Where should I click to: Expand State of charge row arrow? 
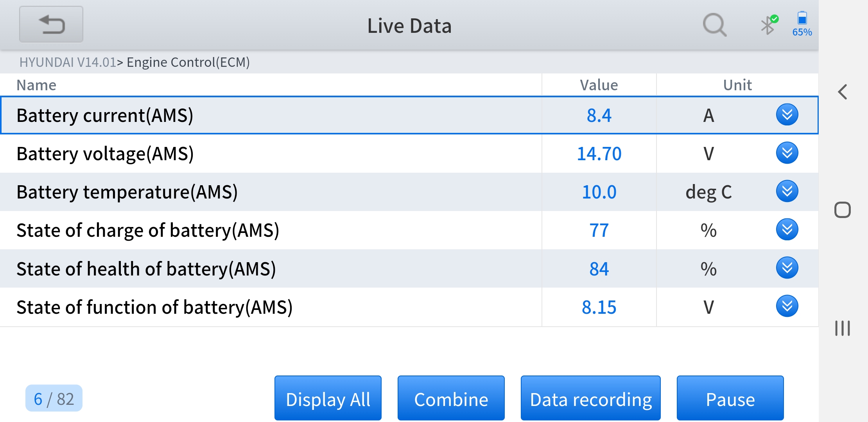787,230
